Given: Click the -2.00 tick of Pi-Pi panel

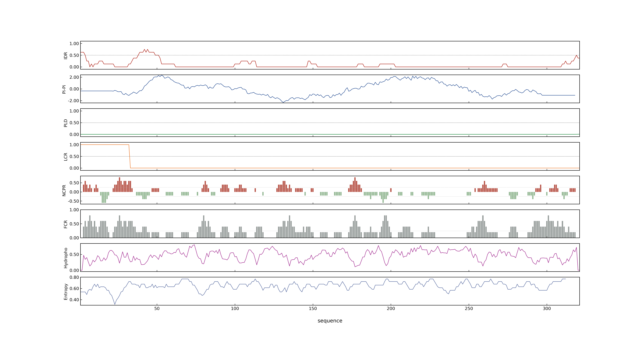Looking at the screenshot, I should point(73,101).
